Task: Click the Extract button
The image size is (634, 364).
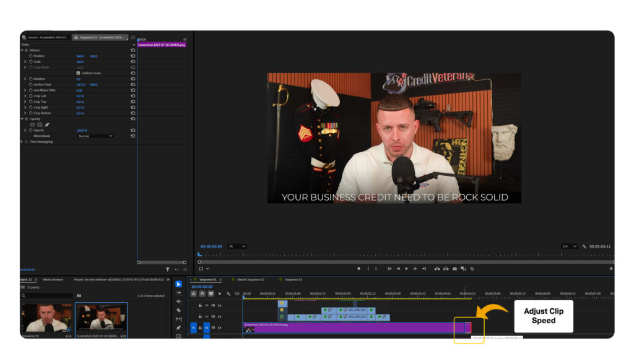Action: point(446,269)
